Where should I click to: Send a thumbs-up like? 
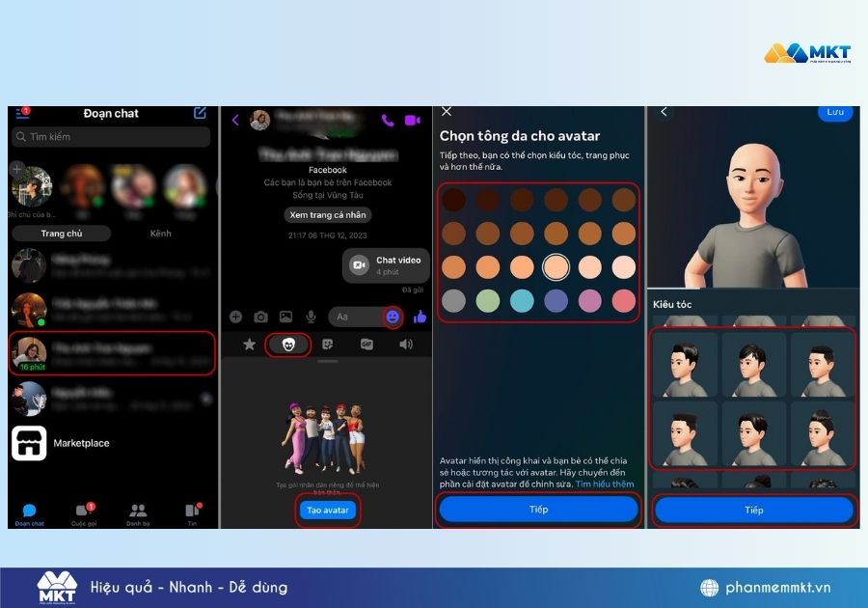420,317
